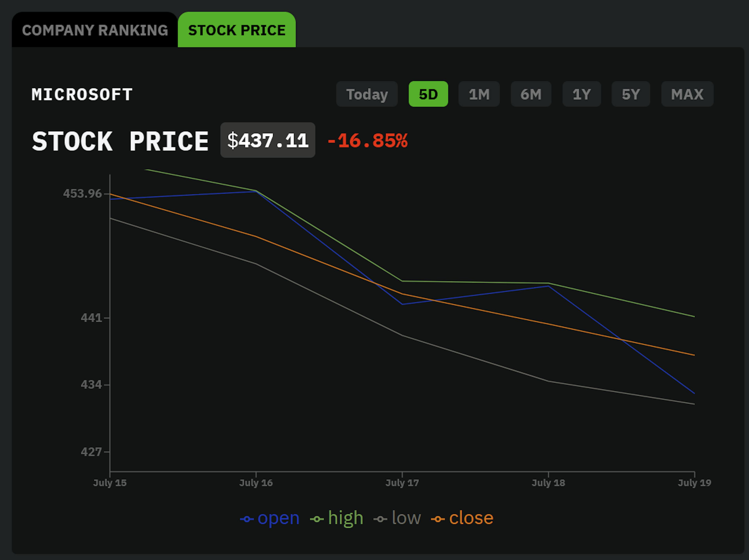
Task: Click the July 19 axis label
Action: pos(694,483)
